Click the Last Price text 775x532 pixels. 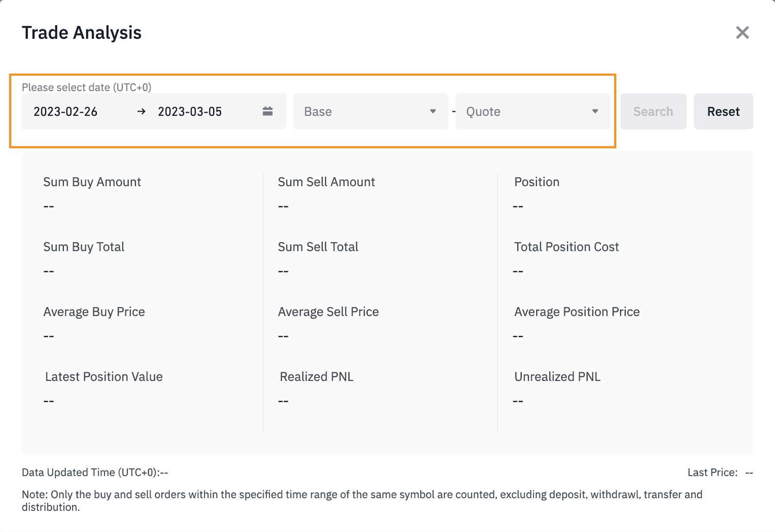tap(713, 472)
